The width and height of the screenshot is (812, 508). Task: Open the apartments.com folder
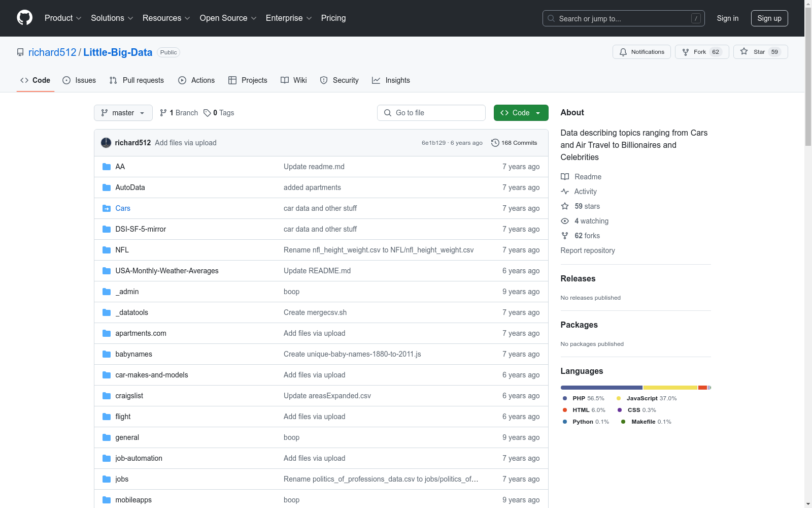pyautogui.click(x=141, y=333)
